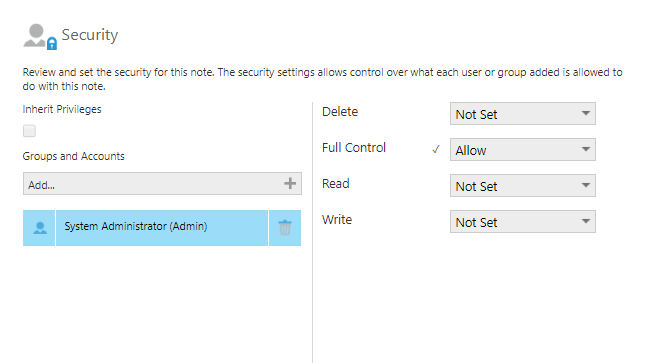Open the Full Control Allow dropdown
Image resolution: width=648 pixels, height=363 pixels.
pyautogui.click(x=523, y=150)
